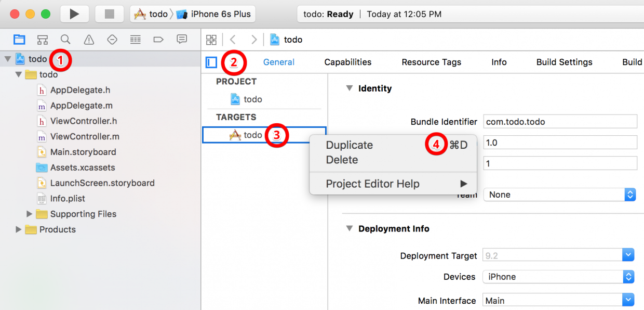Screen dimensions: 644x310
Task: Show the Issue navigator warning icon
Action: [x=89, y=40]
